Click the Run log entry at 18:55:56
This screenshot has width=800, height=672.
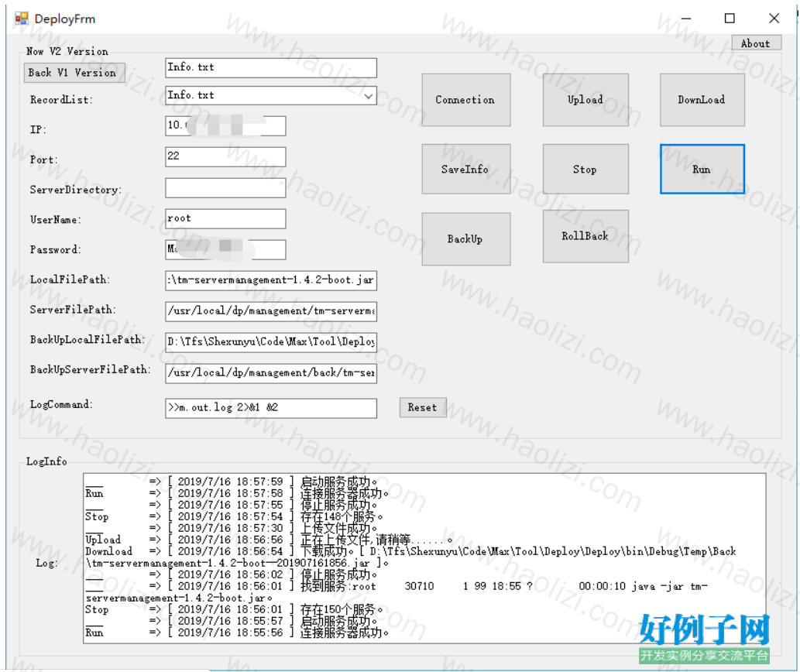coord(238,633)
